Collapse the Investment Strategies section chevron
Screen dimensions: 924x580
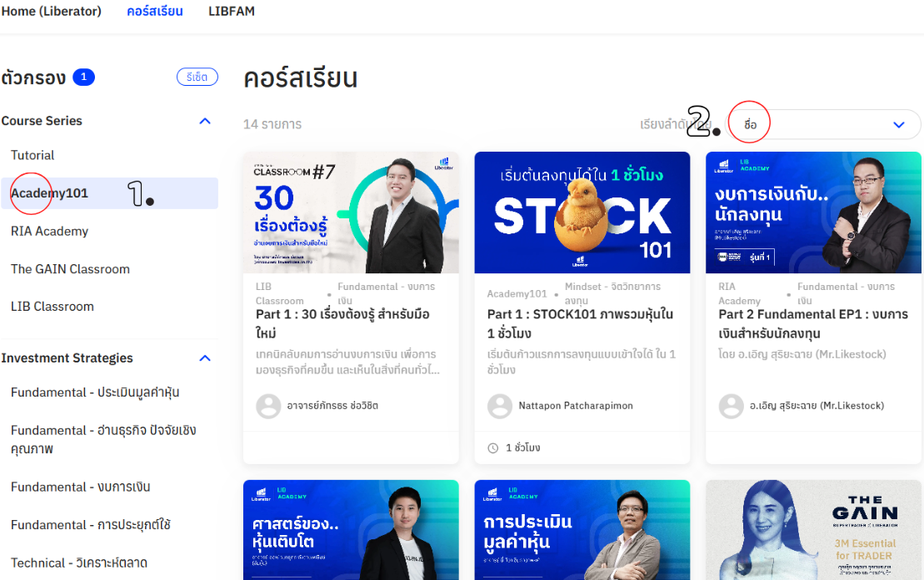tap(205, 357)
